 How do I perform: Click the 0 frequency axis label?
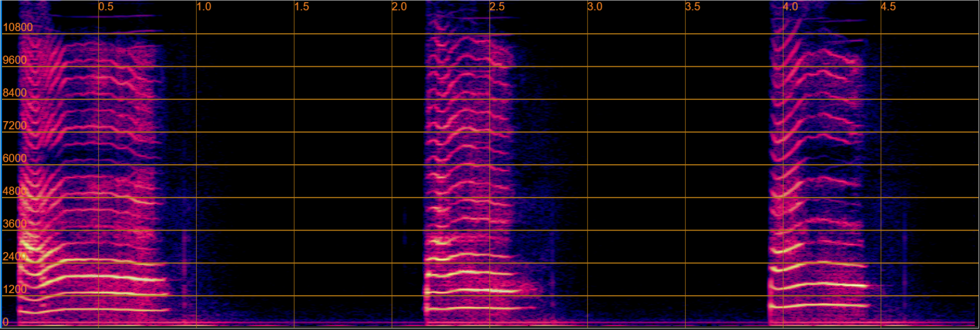point(6,322)
